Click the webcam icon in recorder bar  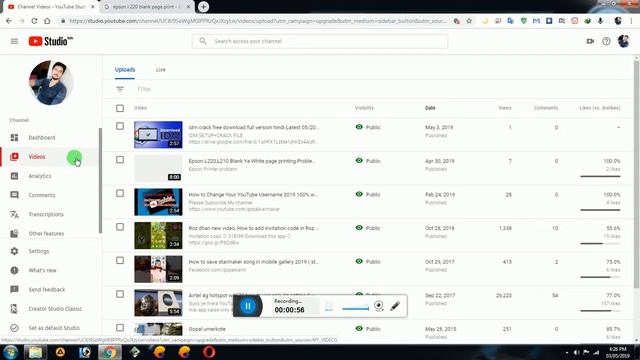tap(378, 306)
